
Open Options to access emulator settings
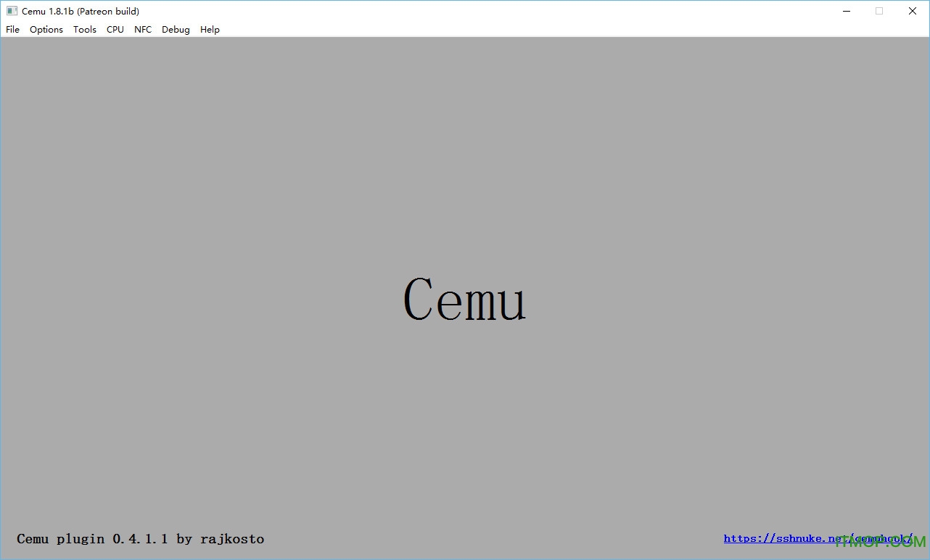[x=46, y=30]
